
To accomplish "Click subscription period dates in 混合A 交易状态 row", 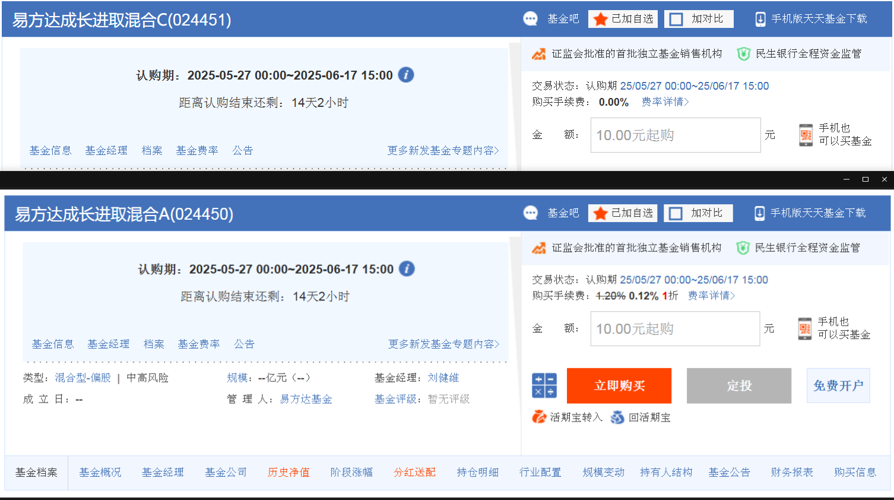I will [x=694, y=280].
